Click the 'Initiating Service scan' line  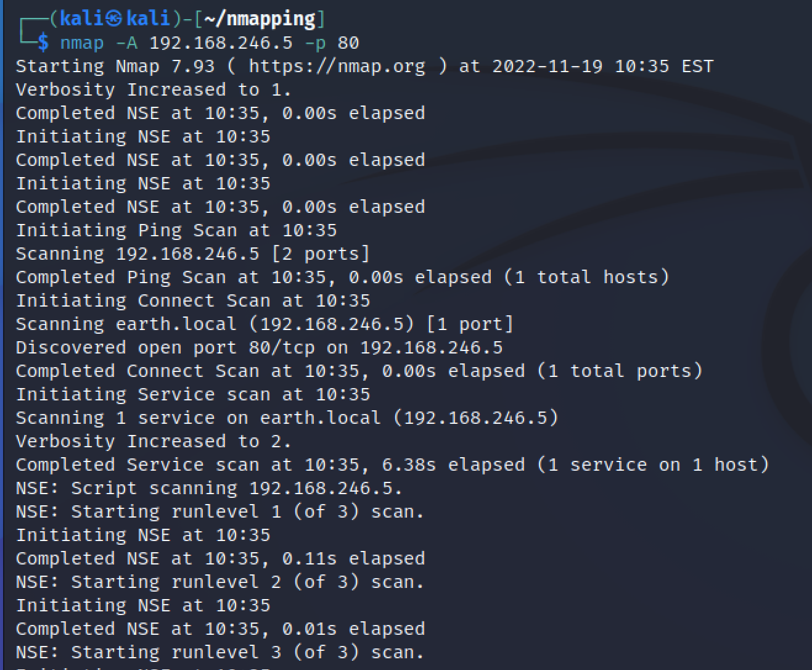coord(193,394)
